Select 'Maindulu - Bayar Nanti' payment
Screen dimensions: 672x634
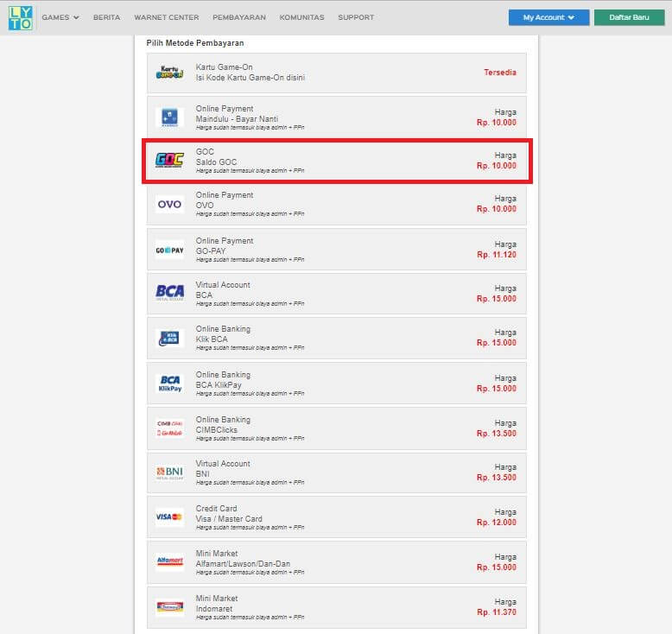[237, 119]
